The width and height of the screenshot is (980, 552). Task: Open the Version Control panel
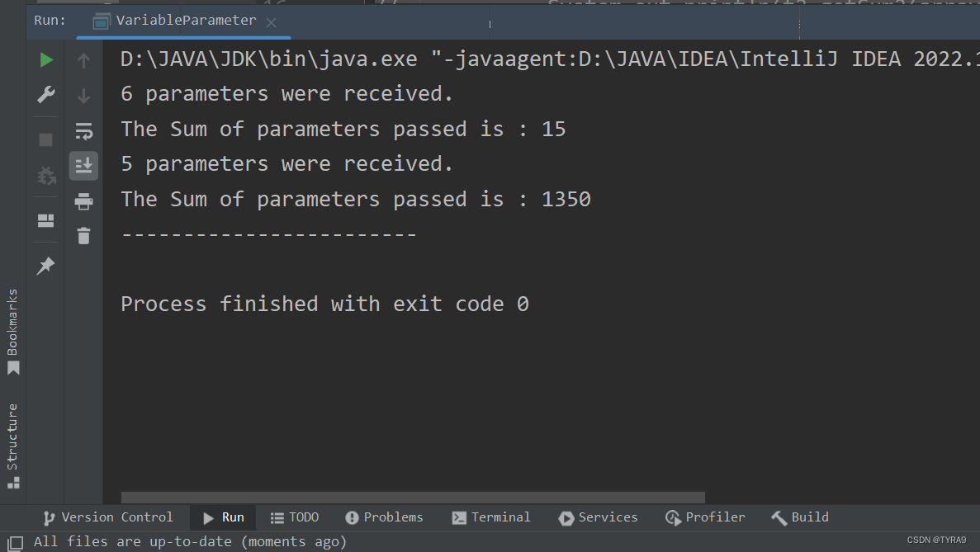point(108,517)
